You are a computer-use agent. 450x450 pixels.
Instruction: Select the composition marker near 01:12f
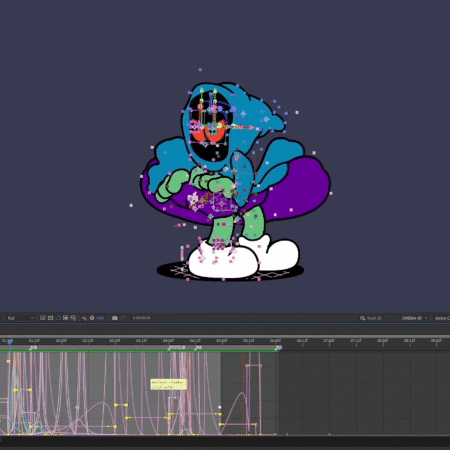(x=33, y=348)
